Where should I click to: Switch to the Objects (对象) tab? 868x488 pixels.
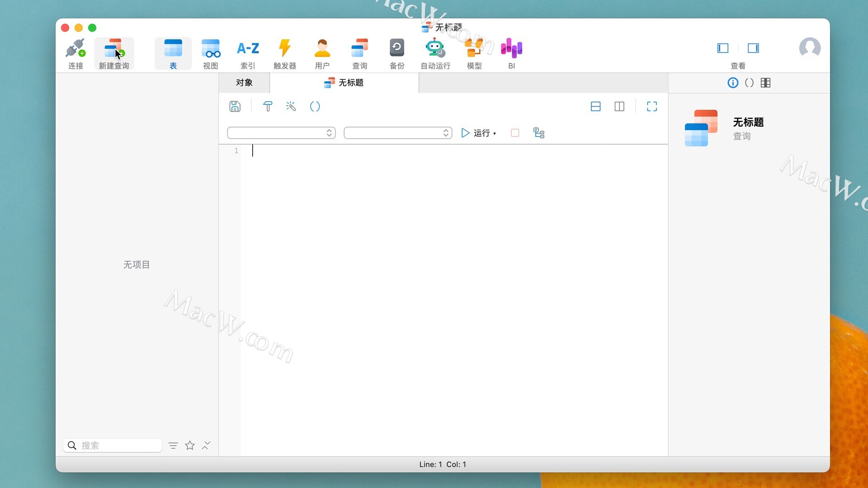click(244, 83)
